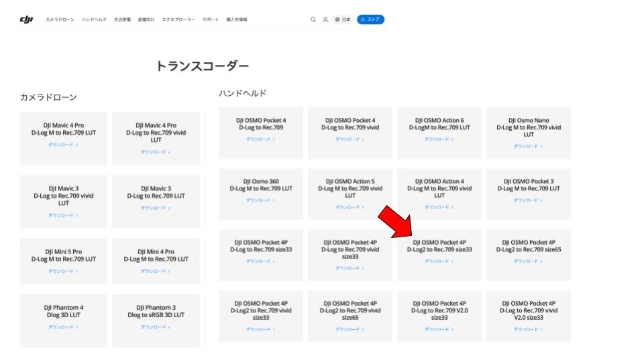Screen dimensions: 644x362
Task: Download DJI OSMO Action 4 vivid LUT
Action: 439,207
